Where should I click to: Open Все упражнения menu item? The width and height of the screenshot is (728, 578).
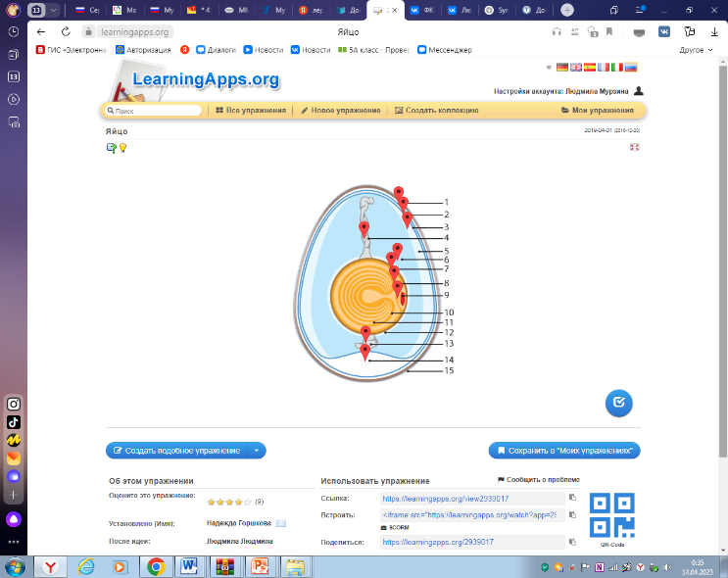click(251, 111)
